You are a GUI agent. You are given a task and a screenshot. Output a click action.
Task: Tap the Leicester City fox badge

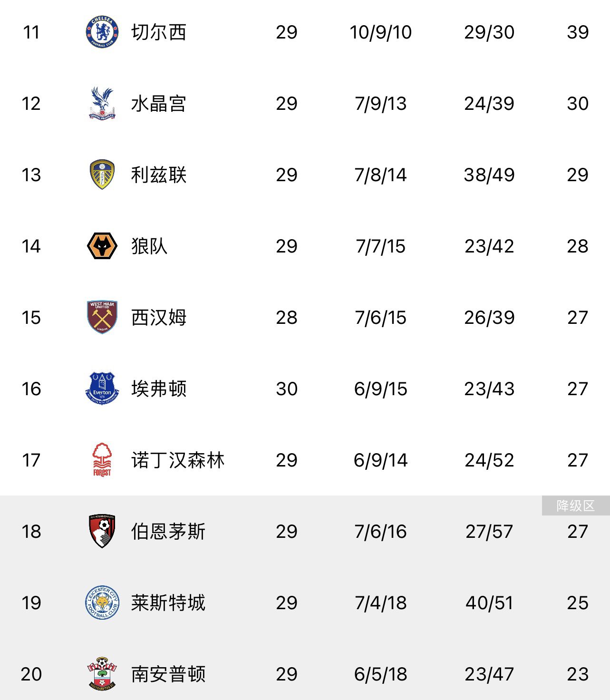(102, 603)
